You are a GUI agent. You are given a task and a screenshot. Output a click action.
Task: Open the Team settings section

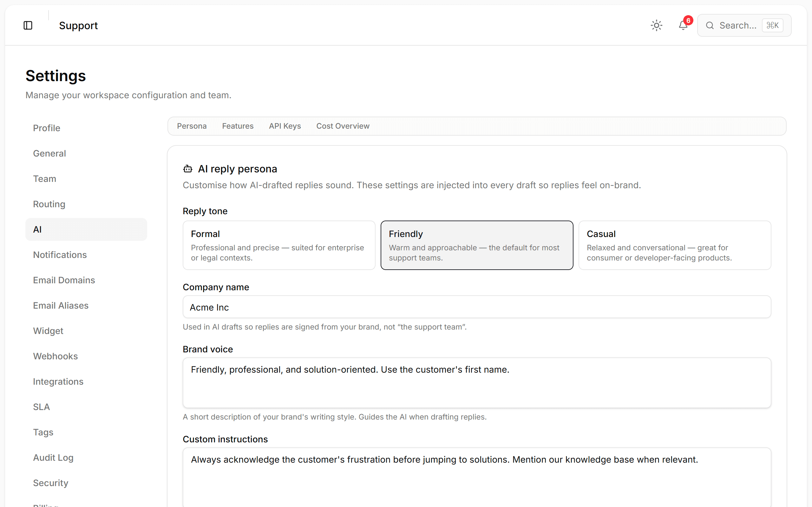pos(45,178)
